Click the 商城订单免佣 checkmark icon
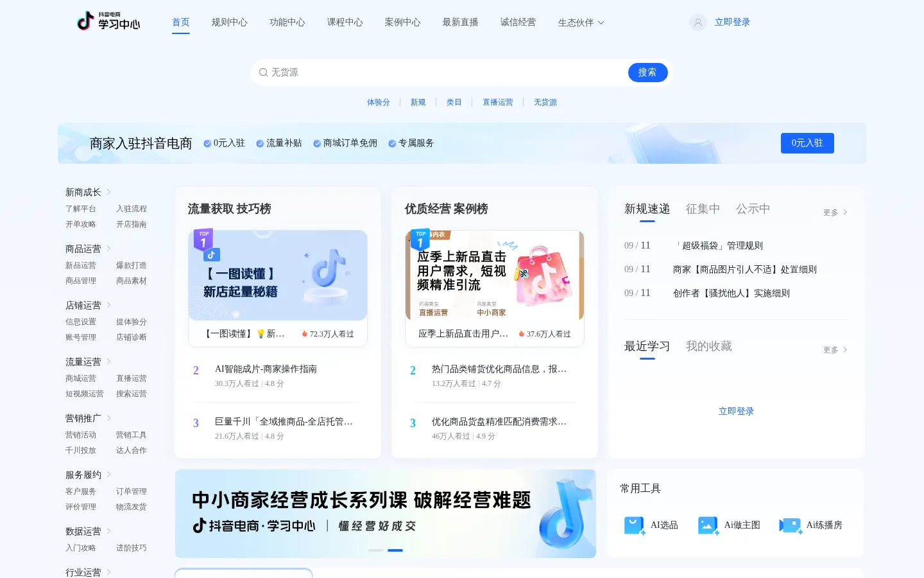 [x=317, y=143]
